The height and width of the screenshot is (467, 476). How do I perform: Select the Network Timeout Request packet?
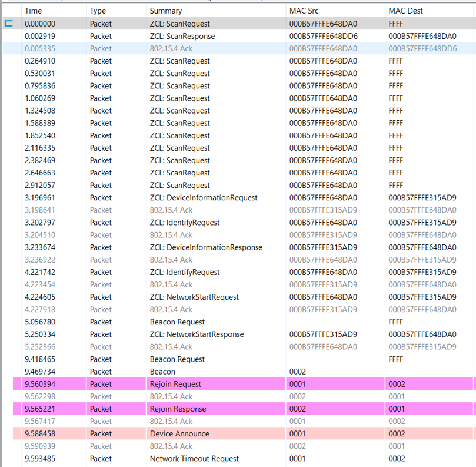(x=194, y=459)
